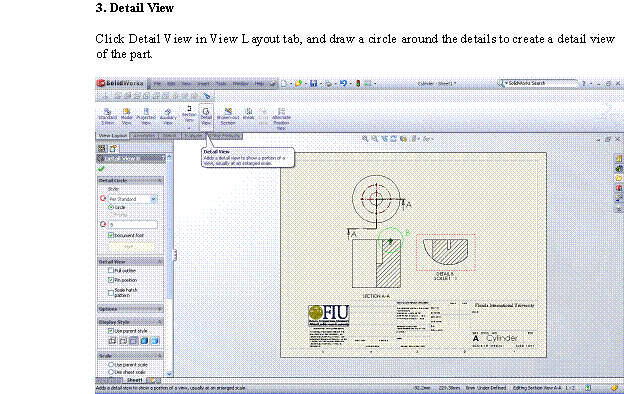Viewport: 624px width, 394px height.
Task: Toggle the Document font checkbox
Action: tap(111, 235)
